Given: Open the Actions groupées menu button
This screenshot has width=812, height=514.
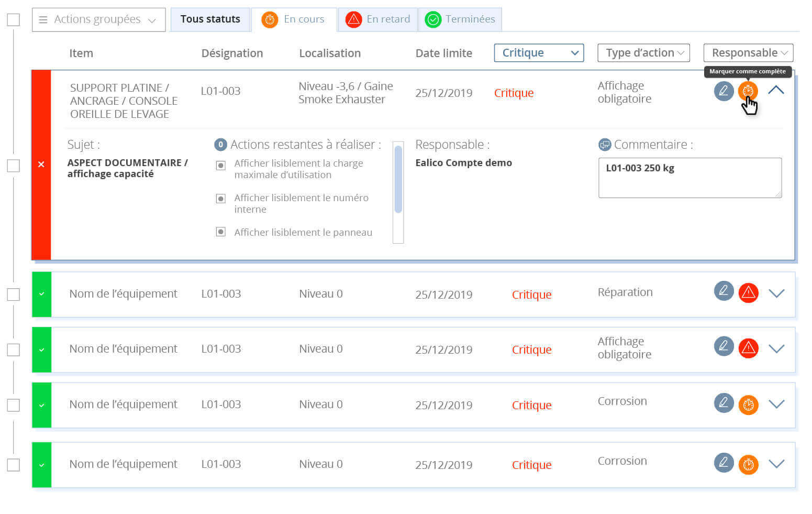Looking at the screenshot, I should (98, 20).
